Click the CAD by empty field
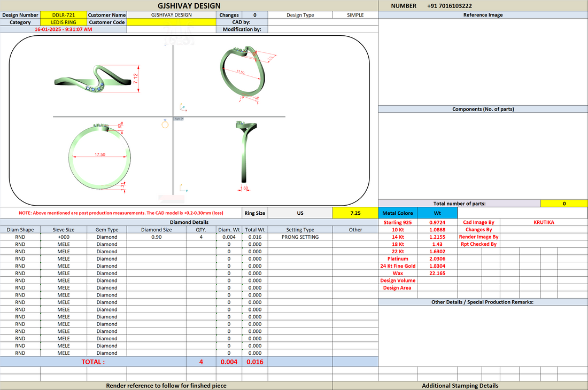 coord(323,22)
